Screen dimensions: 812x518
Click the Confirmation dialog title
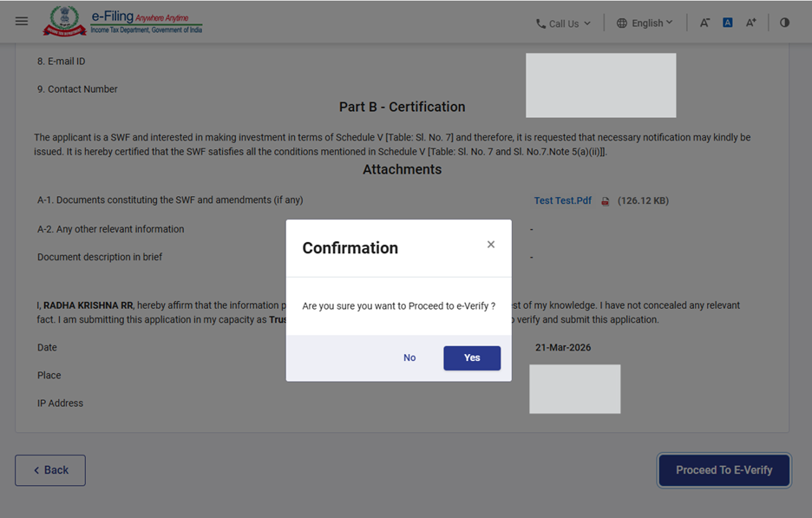point(350,248)
